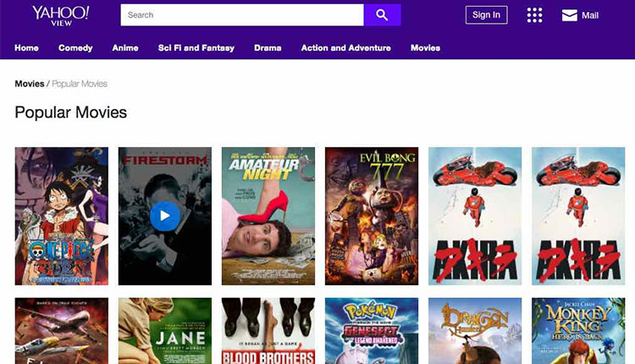Click the Movies breadcrumb link
The image size is (635, 364).
pos(30,84)
